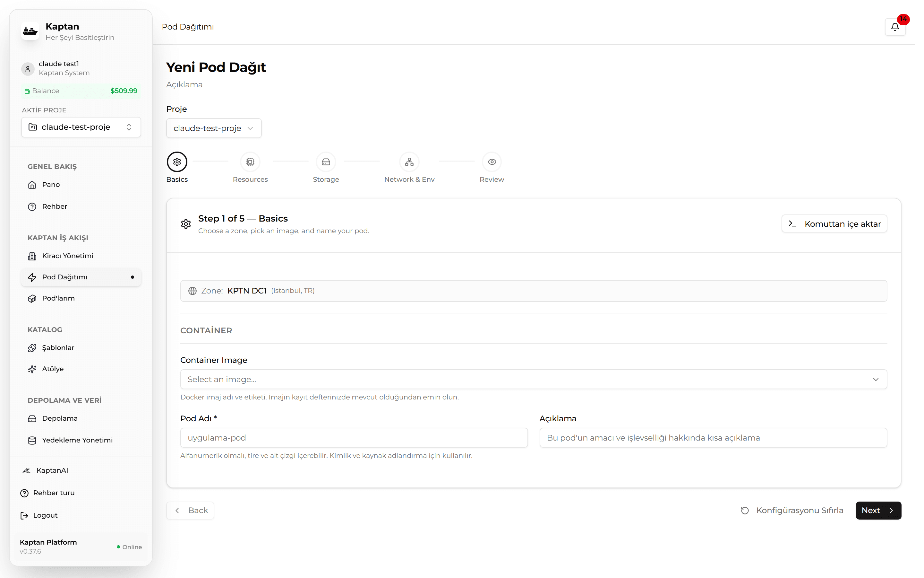This screenshot has height=578, width=924.
Task: Open the Proje dropdown
Action: point(214,128)
